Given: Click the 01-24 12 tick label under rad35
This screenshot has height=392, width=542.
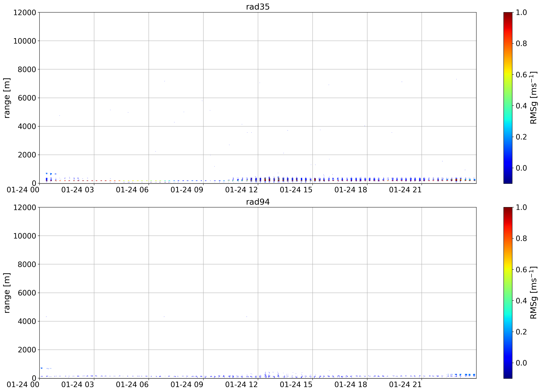Looking at the screenshot, I should click(241, 190).
